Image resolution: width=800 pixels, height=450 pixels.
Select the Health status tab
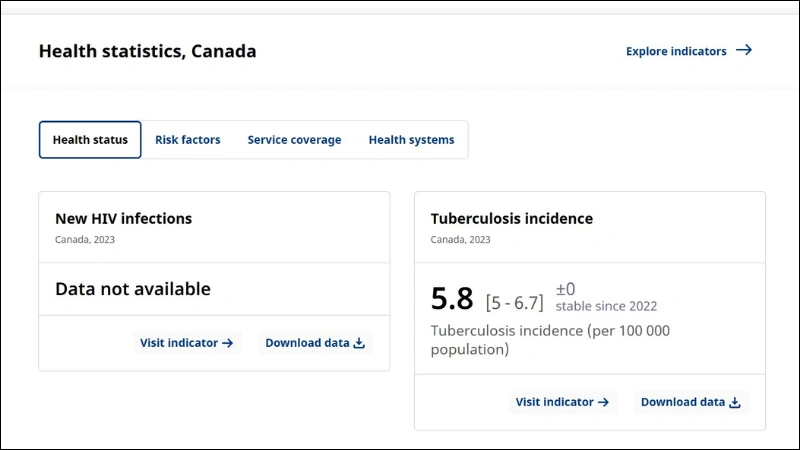tap(90, 140)
